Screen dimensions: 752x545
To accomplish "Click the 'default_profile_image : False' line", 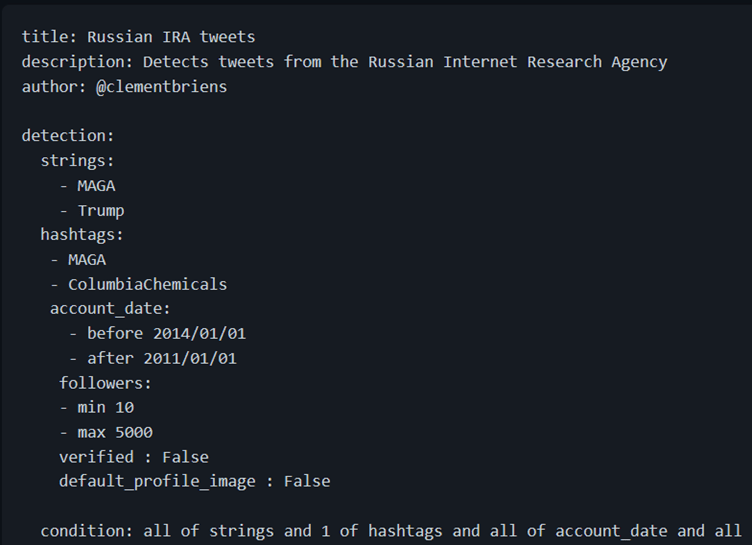I will (x=194, y=481).
